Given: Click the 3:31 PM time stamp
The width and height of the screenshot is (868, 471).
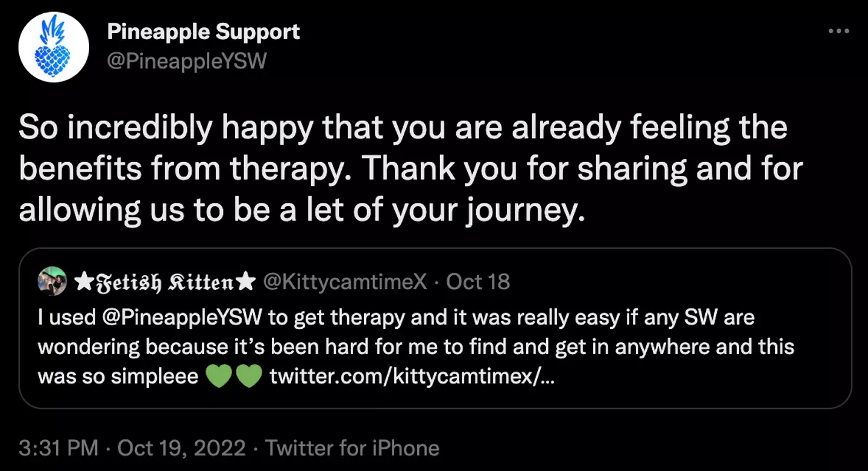Looking at the screenshot, I should point(58,448).
